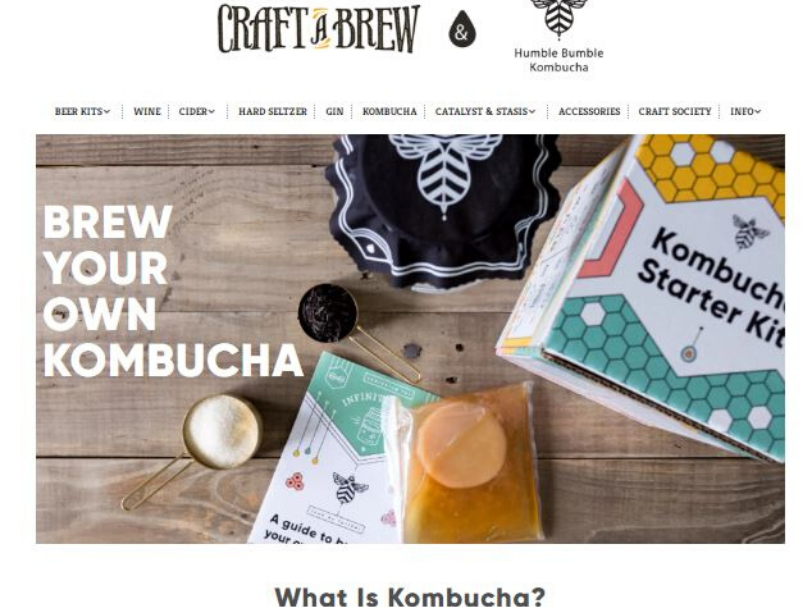The image size is (810, 607).
Task: Select Hard Seltzer in navigation bar
Action: point(272,111)
